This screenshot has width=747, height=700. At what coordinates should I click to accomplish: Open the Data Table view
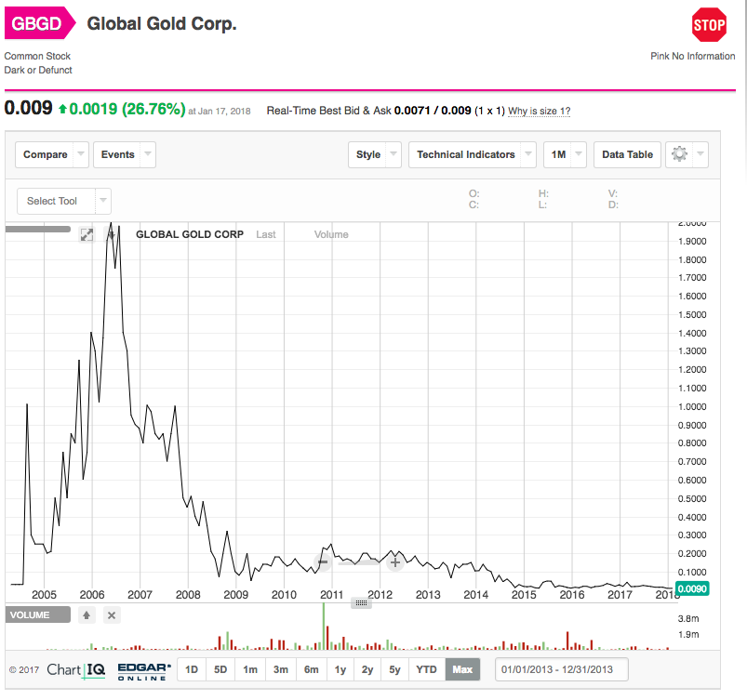(x=626, y=154)
